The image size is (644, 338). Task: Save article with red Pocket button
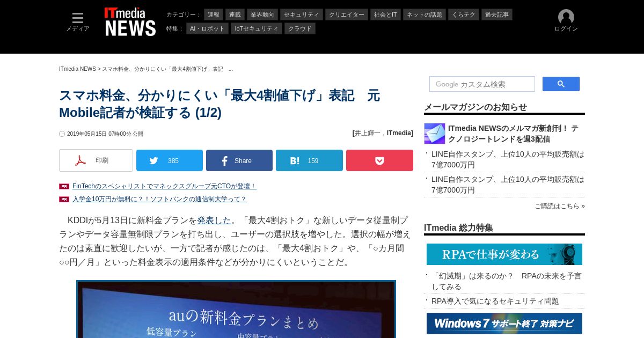coord(379,160)
